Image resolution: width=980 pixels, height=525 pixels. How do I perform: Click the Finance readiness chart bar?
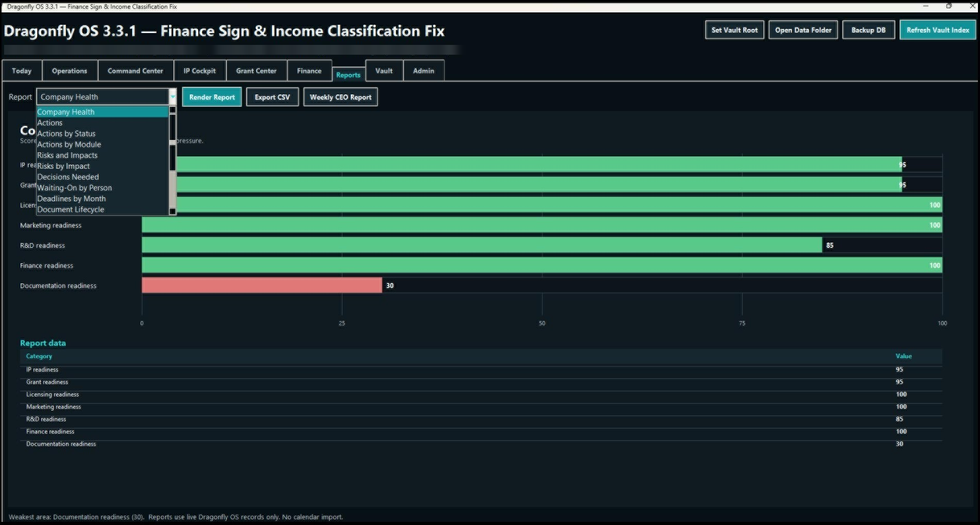(x=542, y=265)
